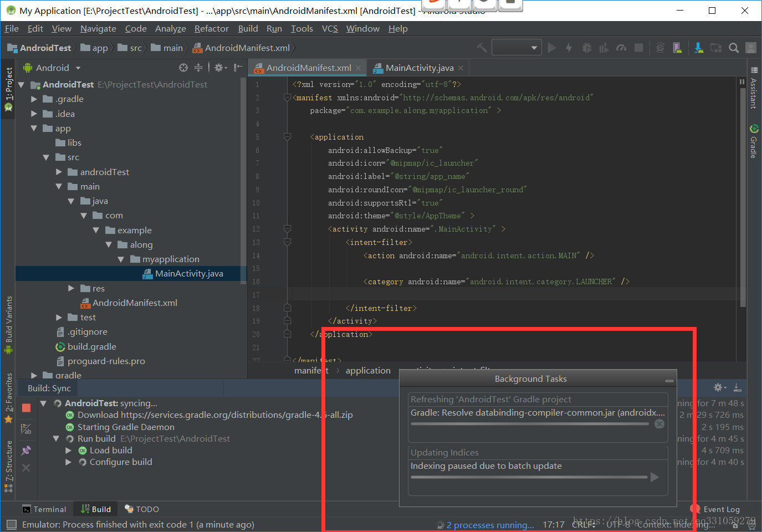Expand the test folder
762x532 pixels.
click(x=59, y=317)
